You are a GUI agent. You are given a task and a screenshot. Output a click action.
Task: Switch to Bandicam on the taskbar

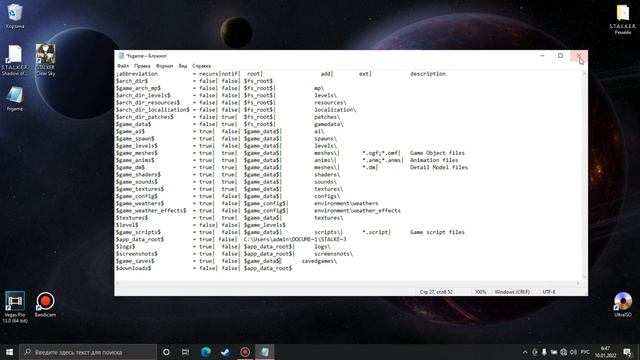point(245,352)
